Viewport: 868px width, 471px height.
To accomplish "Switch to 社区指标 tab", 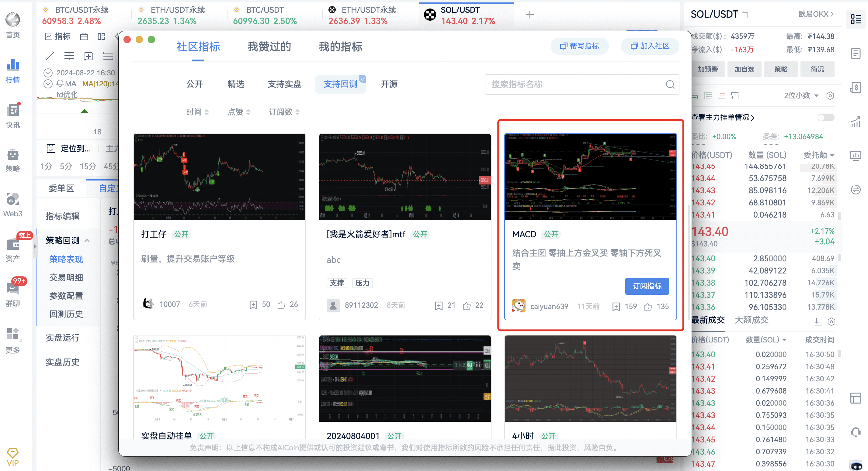I will pos(198,46).
